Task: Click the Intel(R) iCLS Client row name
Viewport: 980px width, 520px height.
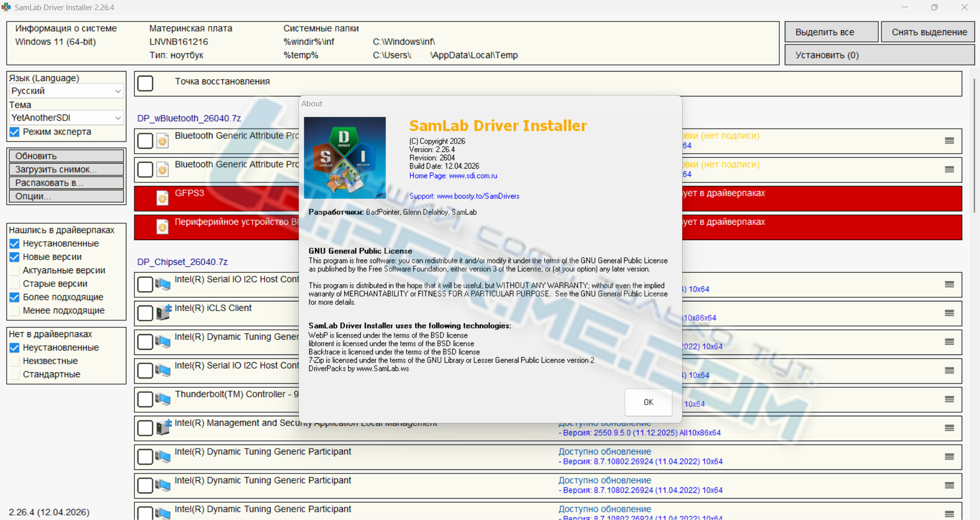Action: point(213,308)
